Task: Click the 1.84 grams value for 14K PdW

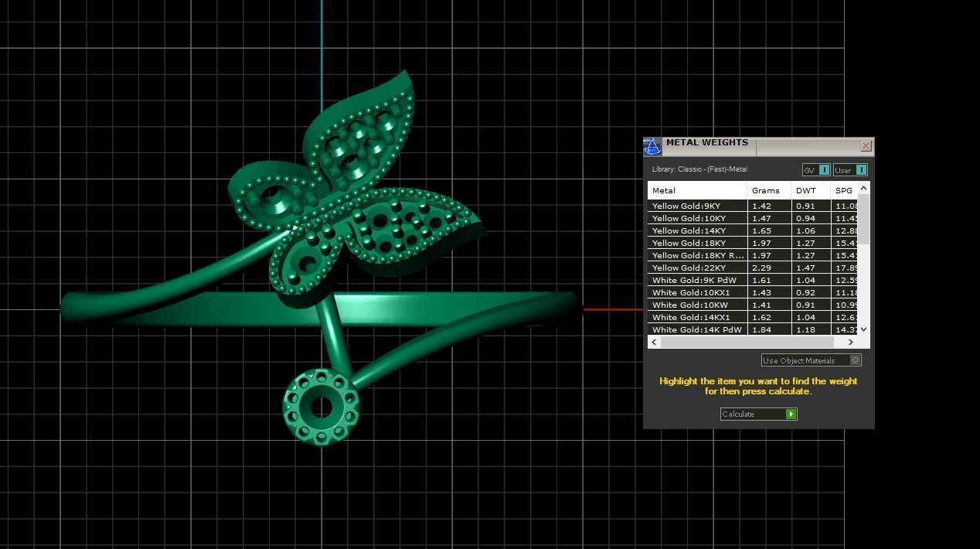Action: point(761,329)
